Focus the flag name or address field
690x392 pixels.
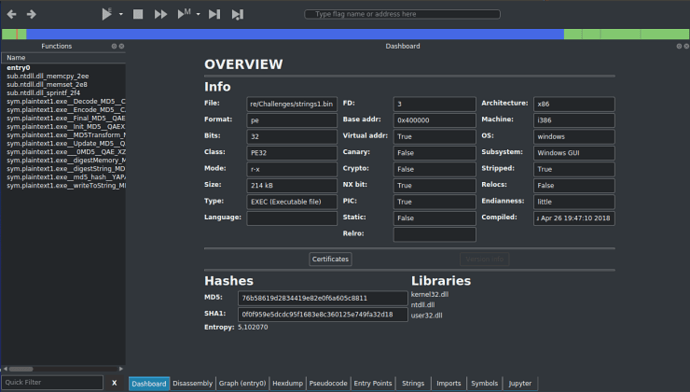(x=402, y=14)
